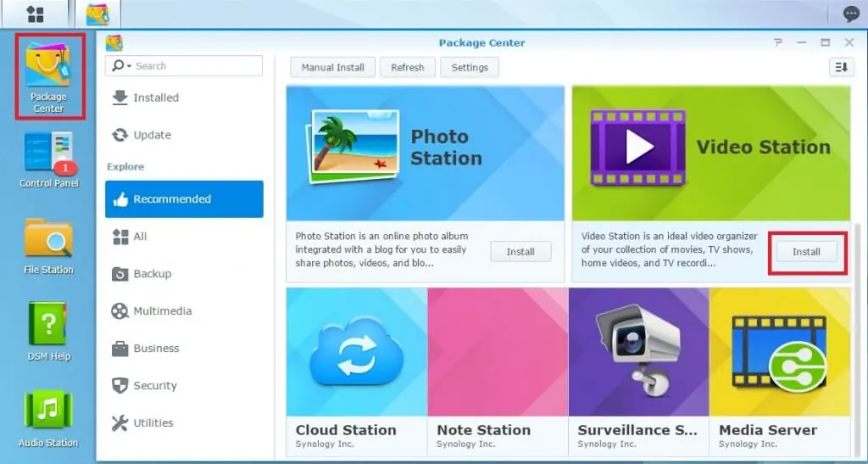
Task: Click the Package Center window title icon
Action: 114,42
